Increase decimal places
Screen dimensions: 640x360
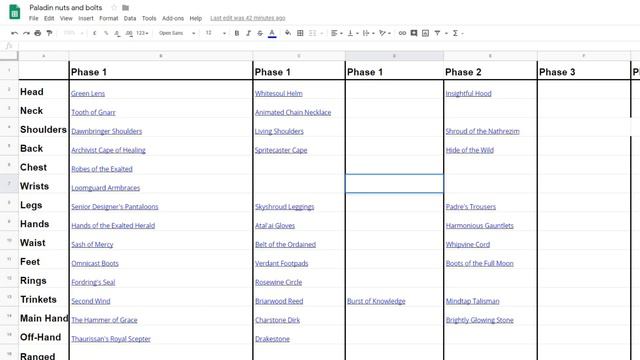[129, 33]
